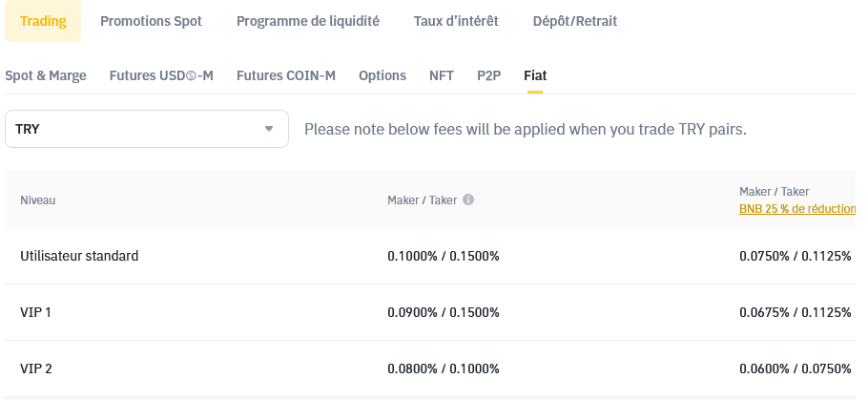Switch to the Trading tab
The width and height of the screenshot is (868, 400).
pos(43,21)
